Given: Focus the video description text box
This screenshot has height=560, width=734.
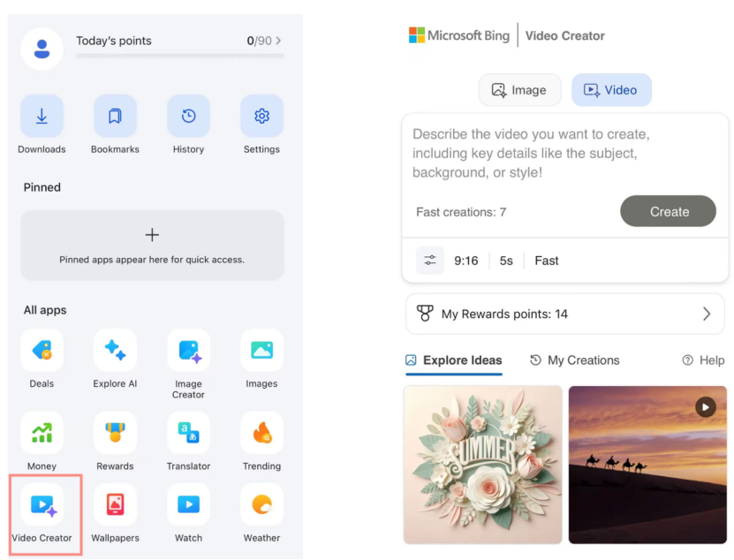Looking at the screenshot, I should 565,154.
